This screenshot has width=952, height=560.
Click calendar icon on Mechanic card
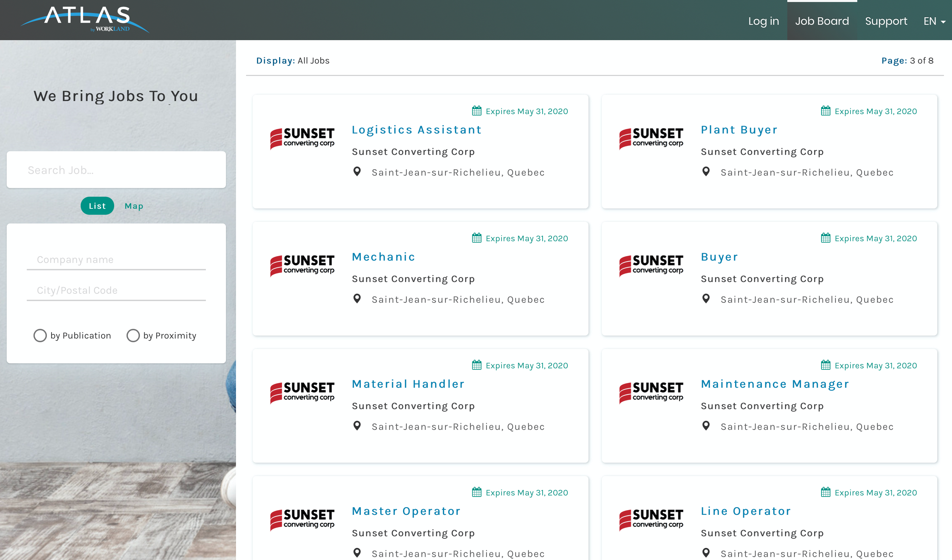point(477,238)
